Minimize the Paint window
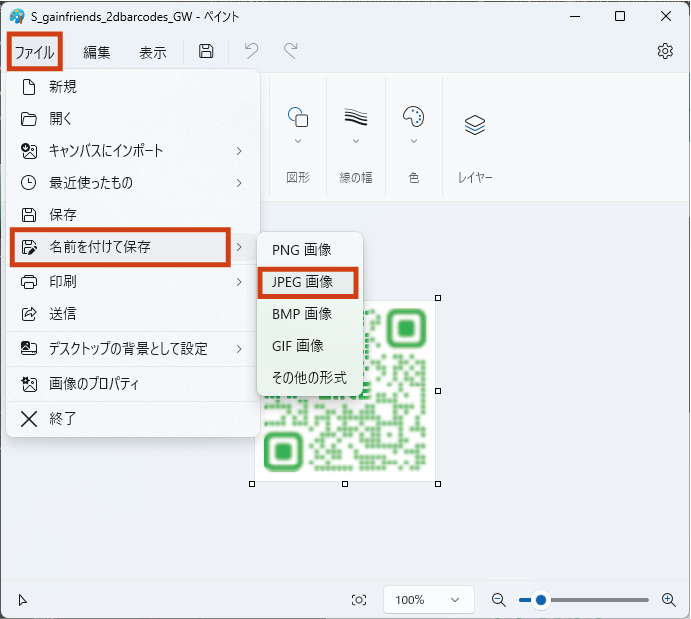691x619 pixels. point(575,16)
